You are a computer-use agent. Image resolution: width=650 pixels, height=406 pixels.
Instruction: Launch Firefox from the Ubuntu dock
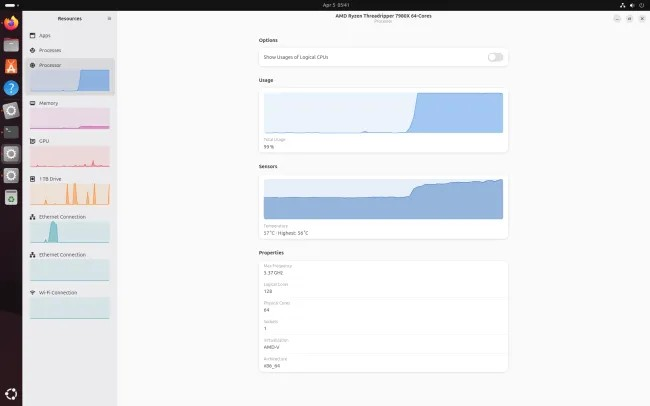click(11, 22)
